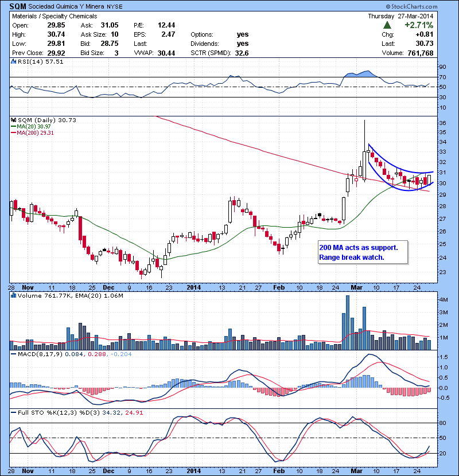Screen dimensions: 459x476
Task: Click the VWAP value 30.44
Action: click(x=166, y=53)
